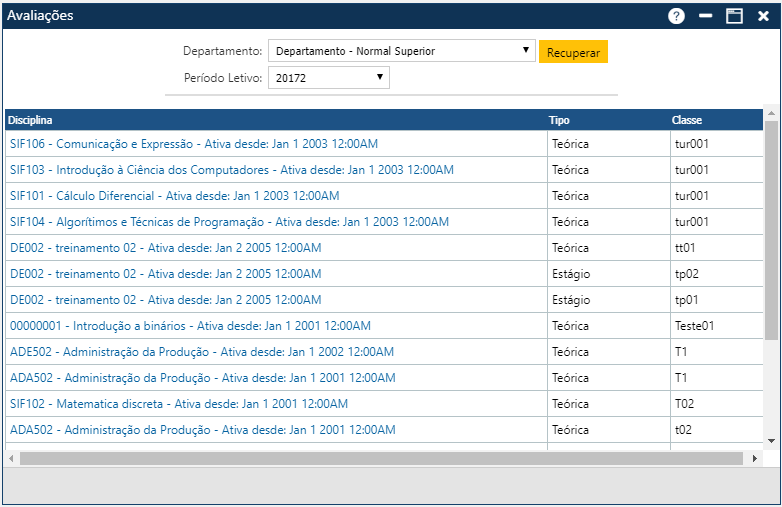The height and width of the screenshot is (507, 782).
Task: Close the Avaliações window
Action: click(763, 16)
